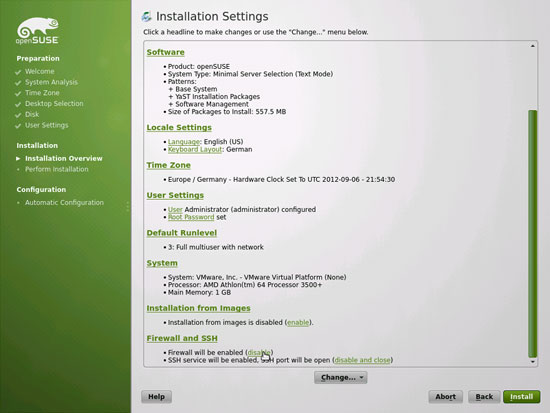The width and height of the screenshot is (550, 413).
Task: Click the System Analysis checkmark icon
Action: (x=18, y=83)
